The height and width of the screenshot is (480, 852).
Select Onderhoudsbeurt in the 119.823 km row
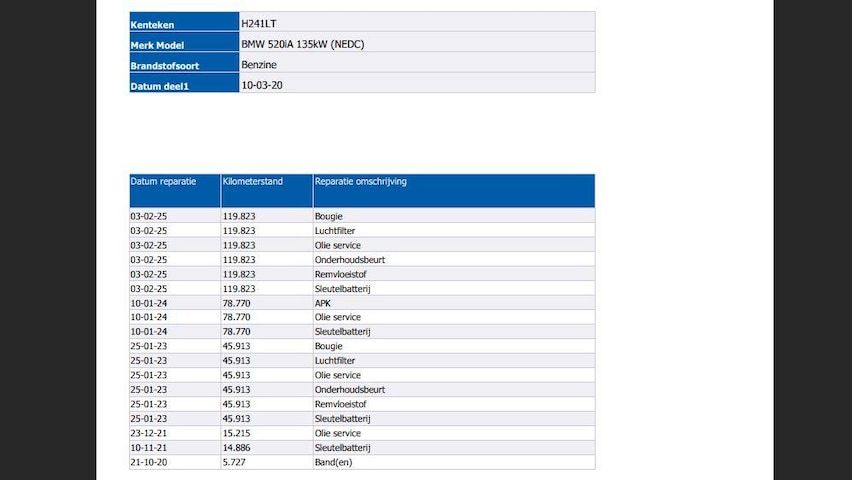350,260
